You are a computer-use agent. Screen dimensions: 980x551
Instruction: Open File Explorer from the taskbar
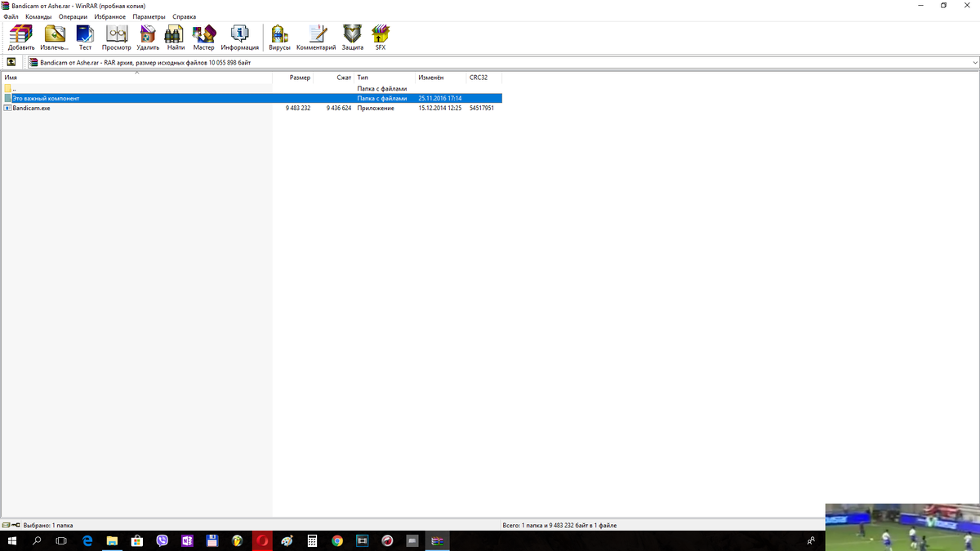112,540
